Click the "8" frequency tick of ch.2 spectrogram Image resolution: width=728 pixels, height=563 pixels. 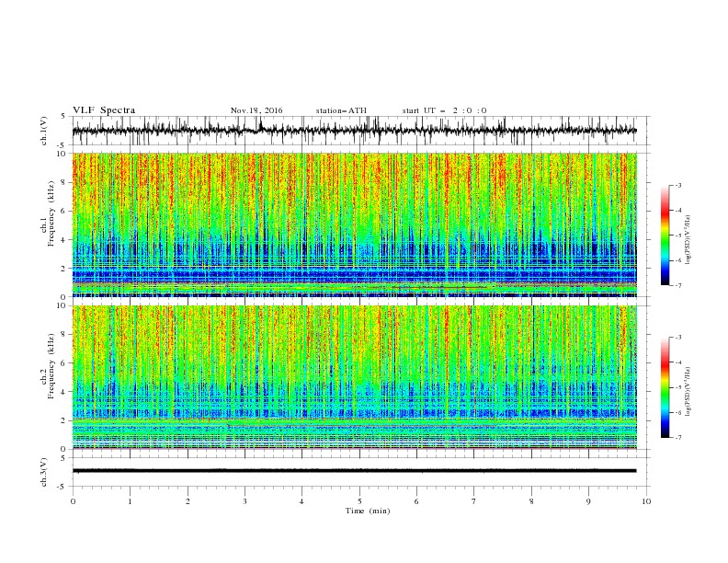pyautogui.click(x=65, y=334)
